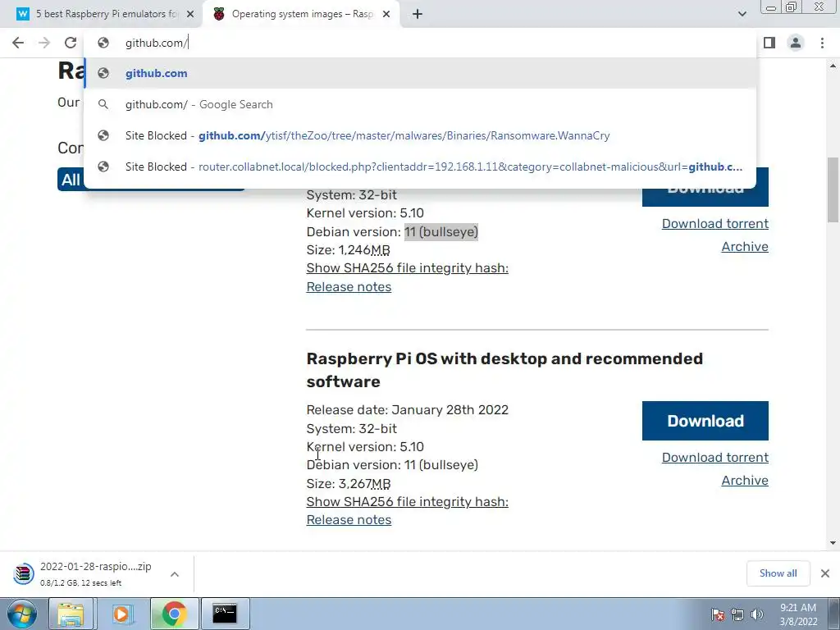Expand the download item options chevron

tap(175, 574)
